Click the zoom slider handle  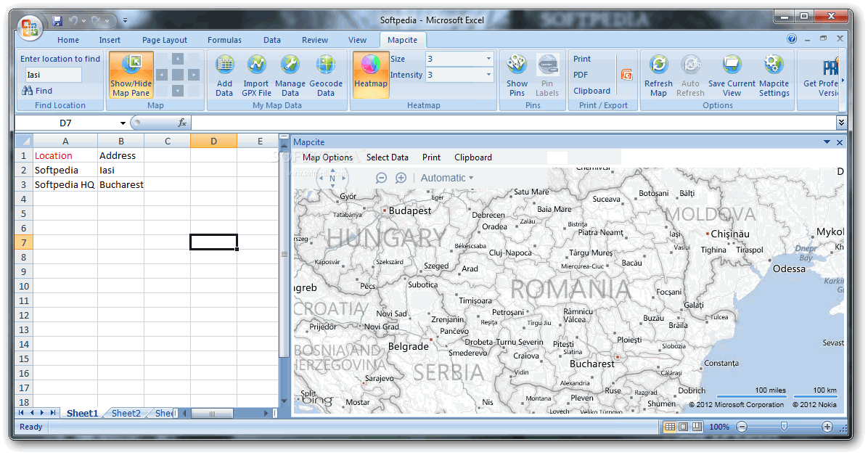pyautogui.click(x=784, y=426)
